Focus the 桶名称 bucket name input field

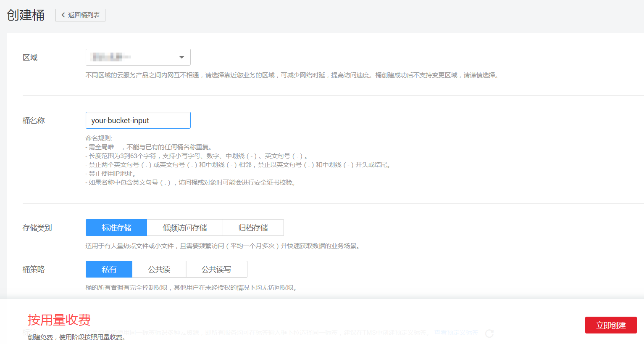tap(138, 120)
